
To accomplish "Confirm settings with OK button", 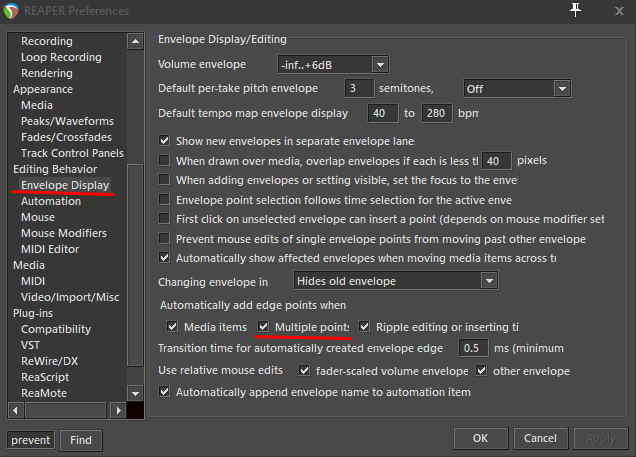I will coord(481,438).
